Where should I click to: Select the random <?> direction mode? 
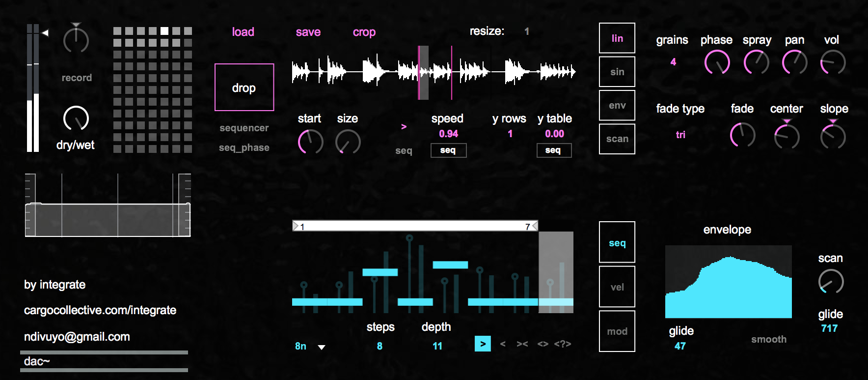tap(563, 344)
